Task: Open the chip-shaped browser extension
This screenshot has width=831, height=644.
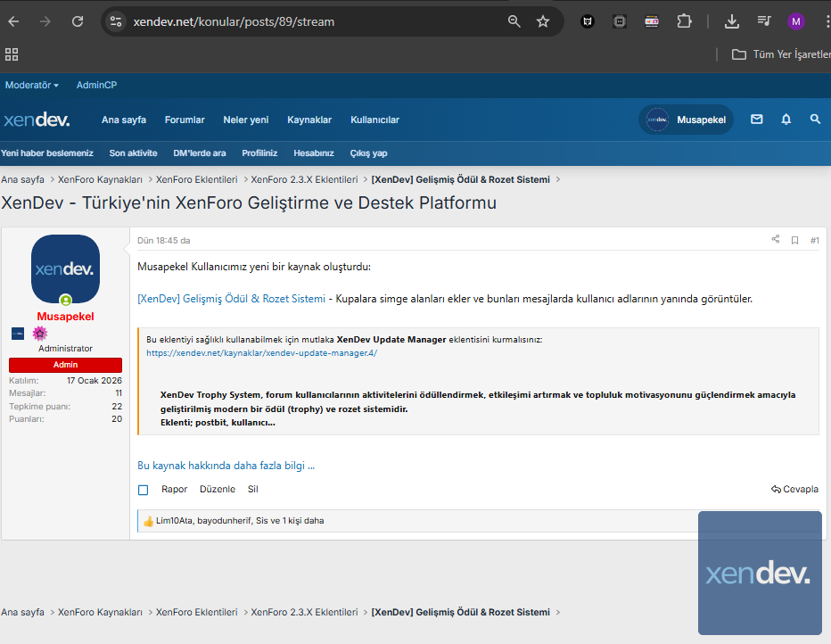Action: click(x=620, y=21)
